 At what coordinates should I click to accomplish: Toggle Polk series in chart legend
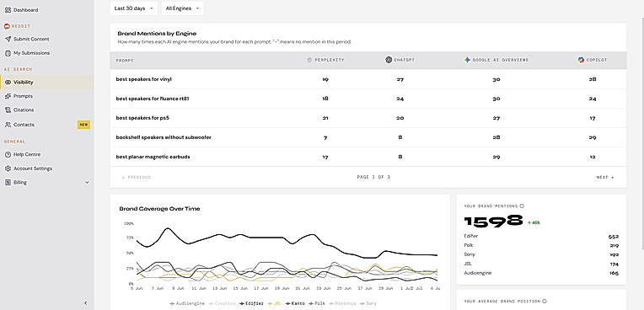(x=318, y=303)
